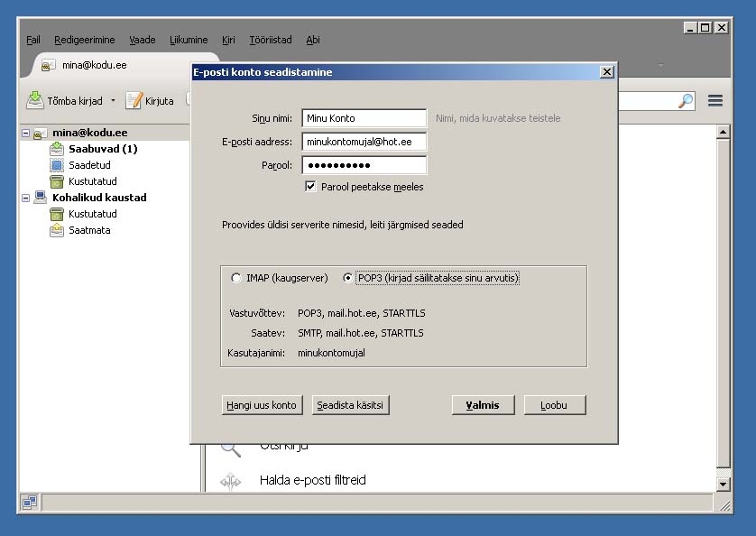Click the search magnifier icon in toolbar
The width and height of the screenshot is (756, 536).
click(686, 100)
